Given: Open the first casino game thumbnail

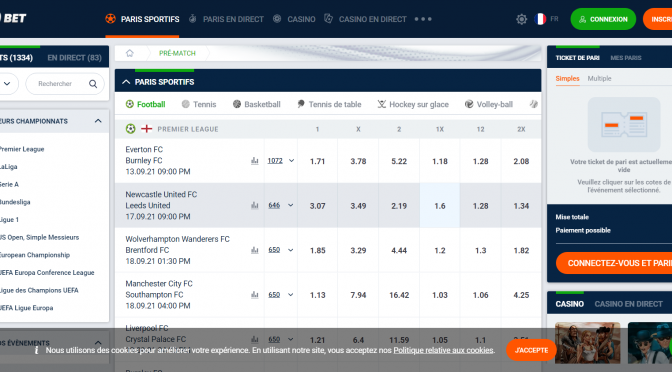Looking at the screenshot, I should pos(587,343).
